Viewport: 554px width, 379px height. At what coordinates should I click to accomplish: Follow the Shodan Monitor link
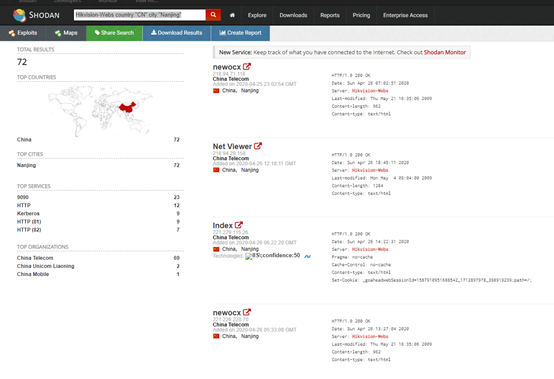coord(444,52)
